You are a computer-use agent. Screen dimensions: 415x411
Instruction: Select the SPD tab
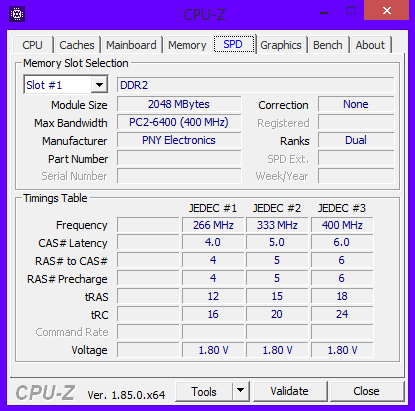click(233, 44)
